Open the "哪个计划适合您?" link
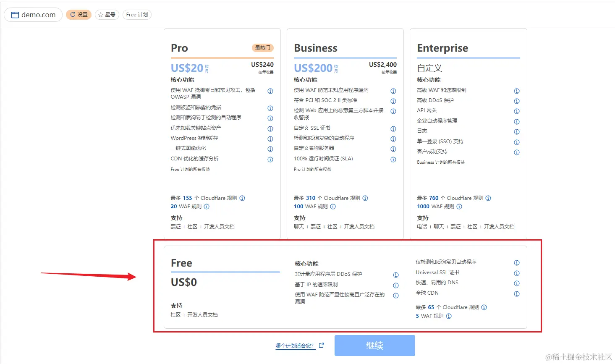The width and height of the screenshot is (615, 364). tap(295, 345)
